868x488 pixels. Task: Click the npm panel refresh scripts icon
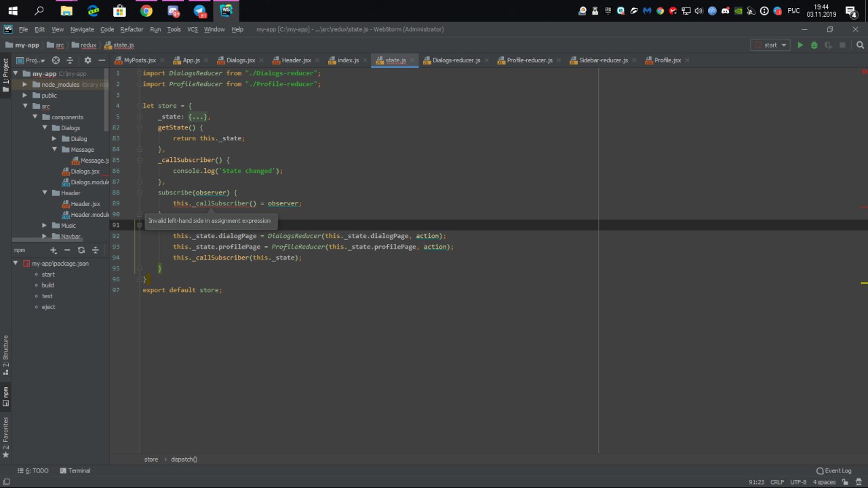tap(81, 250)
